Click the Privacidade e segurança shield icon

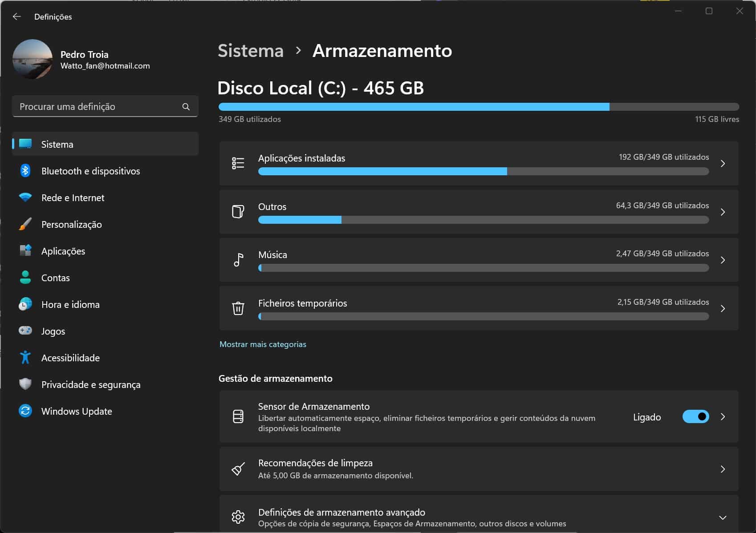point(25,384)
